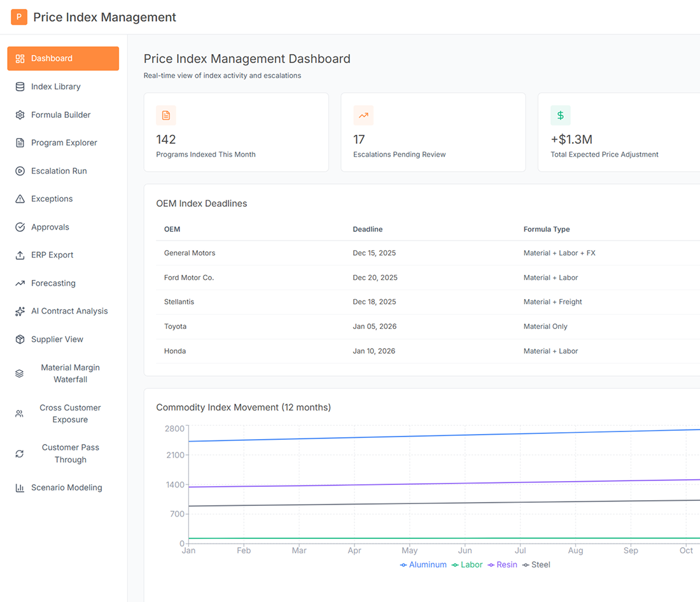
Task: Click the Forecasting trend arrow icon
Action: 20,283
